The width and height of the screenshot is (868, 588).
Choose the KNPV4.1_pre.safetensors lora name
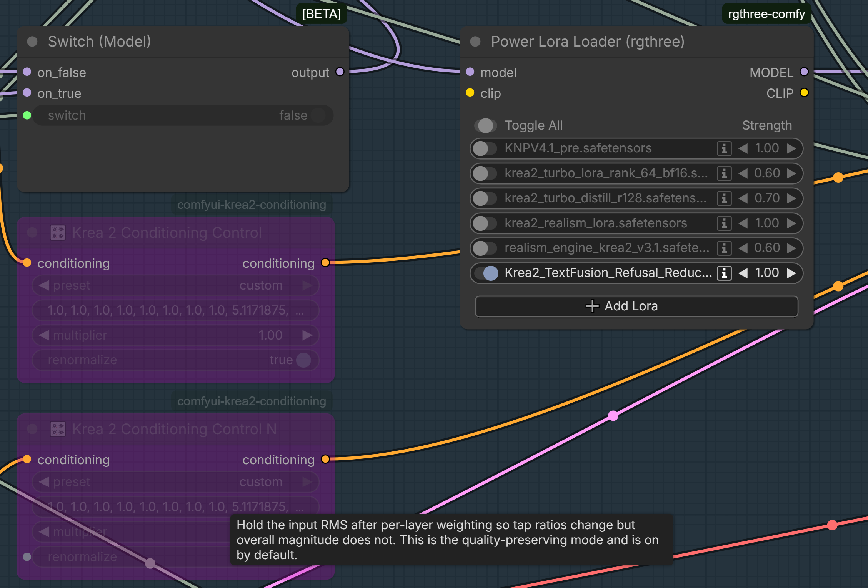click(x=578, y=148)
